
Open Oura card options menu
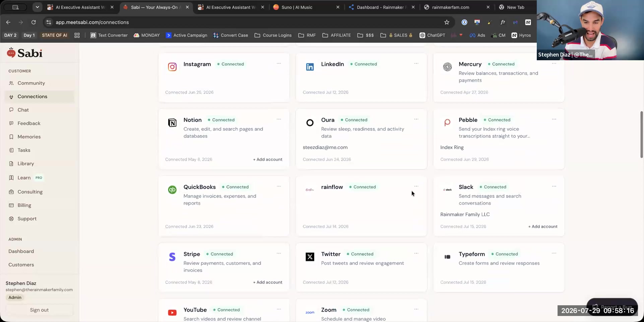[x=416, y=119]
